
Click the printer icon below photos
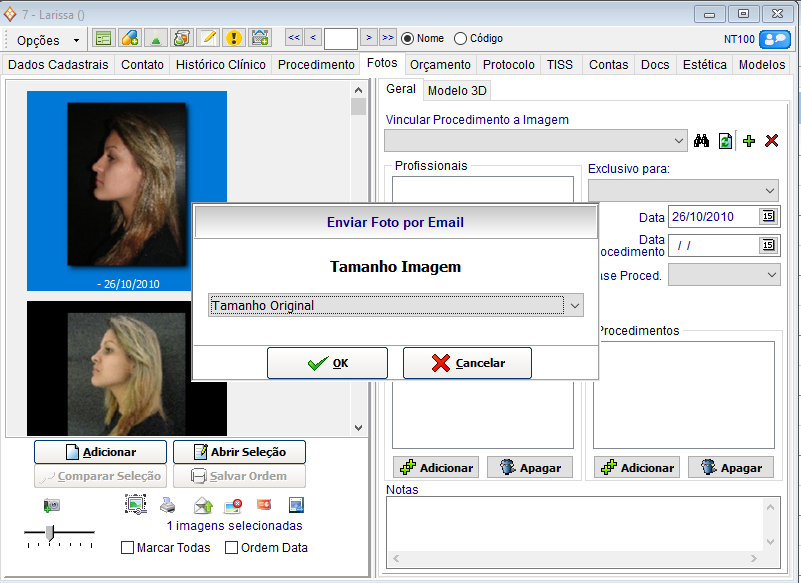(x=169, y=505)
